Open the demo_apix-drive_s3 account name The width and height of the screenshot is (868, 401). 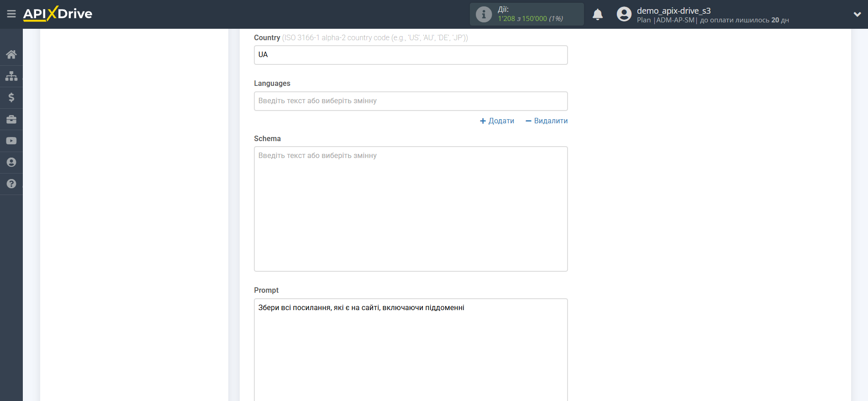(673, 11)
